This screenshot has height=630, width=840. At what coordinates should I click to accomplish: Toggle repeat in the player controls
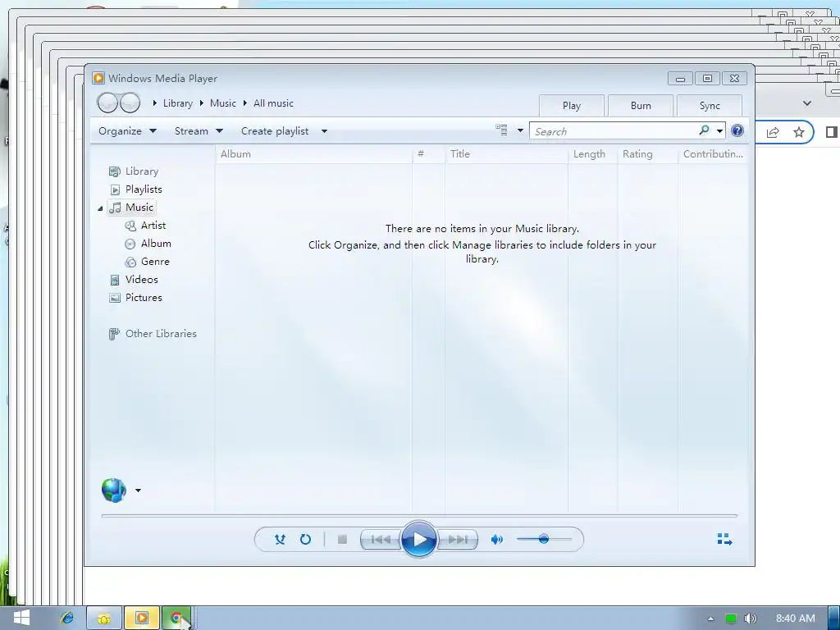[x=305, y=540]
